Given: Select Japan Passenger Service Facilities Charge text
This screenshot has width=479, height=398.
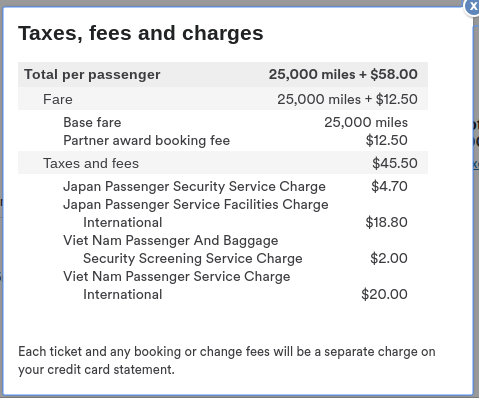Looking at the screenshot, I should click(196, 204).
